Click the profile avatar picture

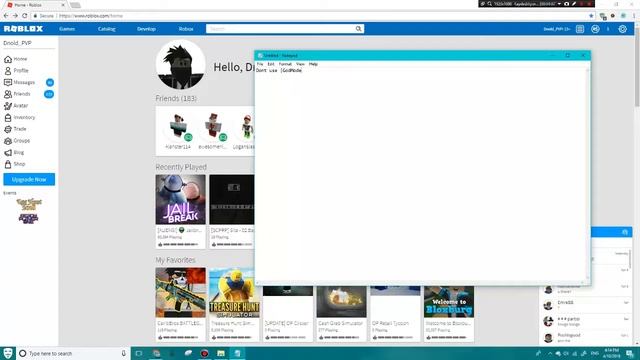click(180, 64)
